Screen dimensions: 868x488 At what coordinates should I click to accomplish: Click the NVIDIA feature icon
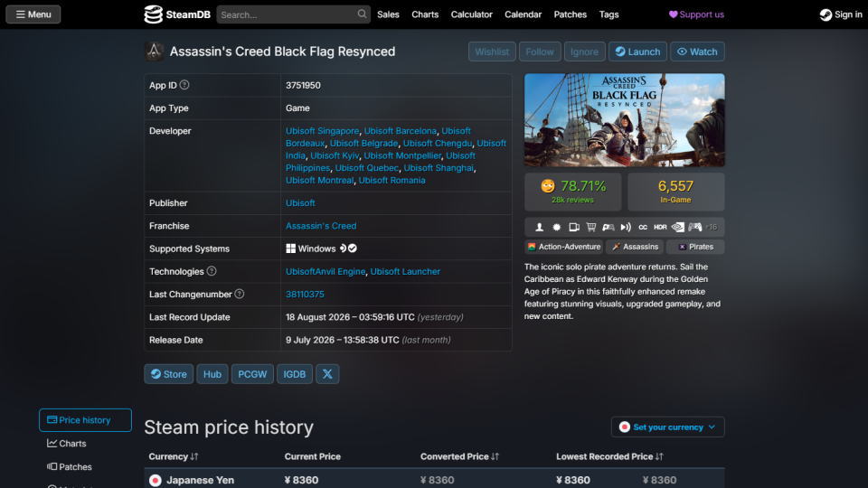677,227
